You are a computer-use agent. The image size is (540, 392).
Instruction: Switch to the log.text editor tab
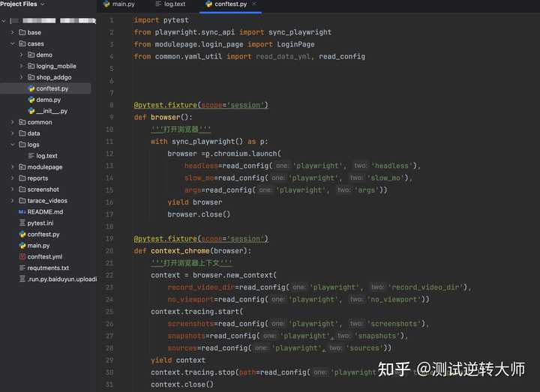pyautogui.click(x=170, y=4)
